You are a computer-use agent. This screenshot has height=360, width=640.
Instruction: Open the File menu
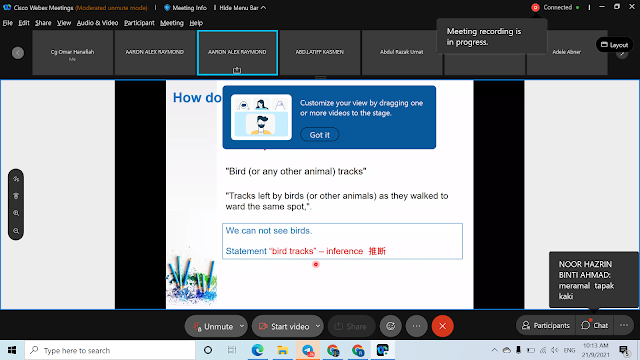(7, 23)
